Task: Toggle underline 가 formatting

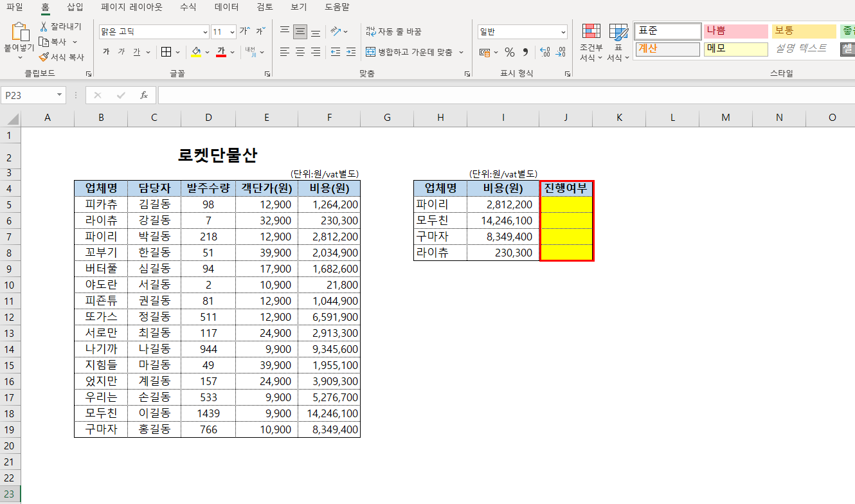Action: (x=137, y=52)
